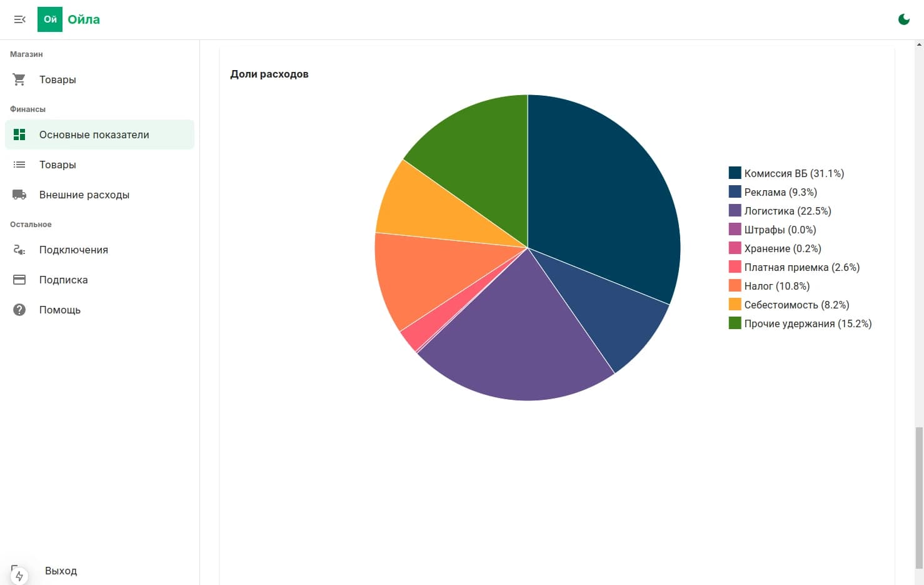Click the card icon for Подписка
The width and height of the screenshot is (924, 585).
(x=19, y=280)
